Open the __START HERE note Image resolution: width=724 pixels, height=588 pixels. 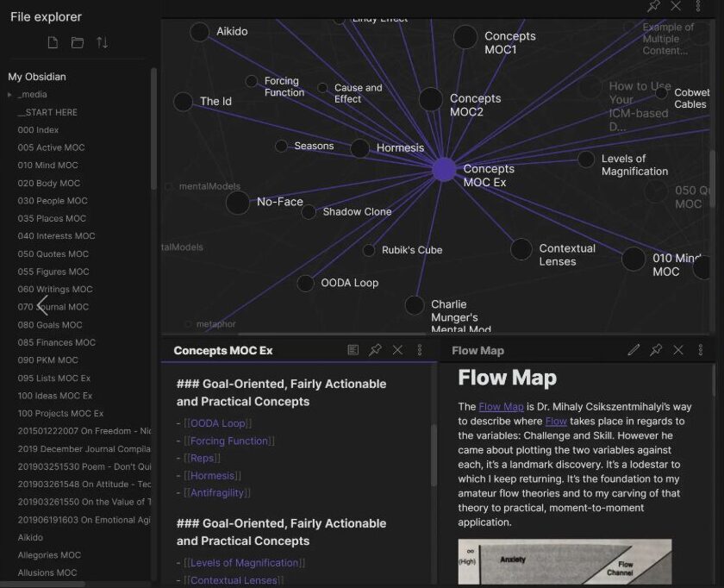pyautogui.click(x=47, y=112)
